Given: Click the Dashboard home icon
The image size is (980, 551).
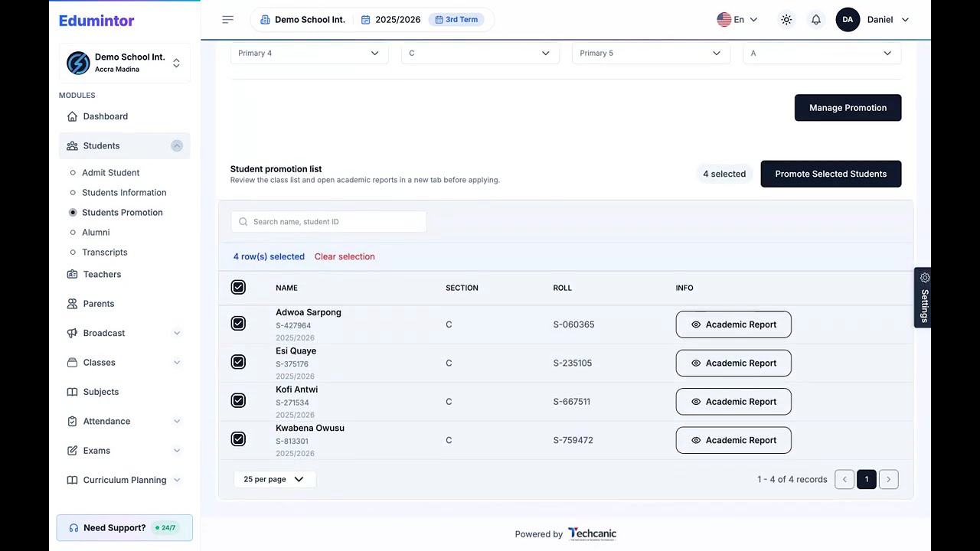Looking at the screenshot, I should (72, 116).
